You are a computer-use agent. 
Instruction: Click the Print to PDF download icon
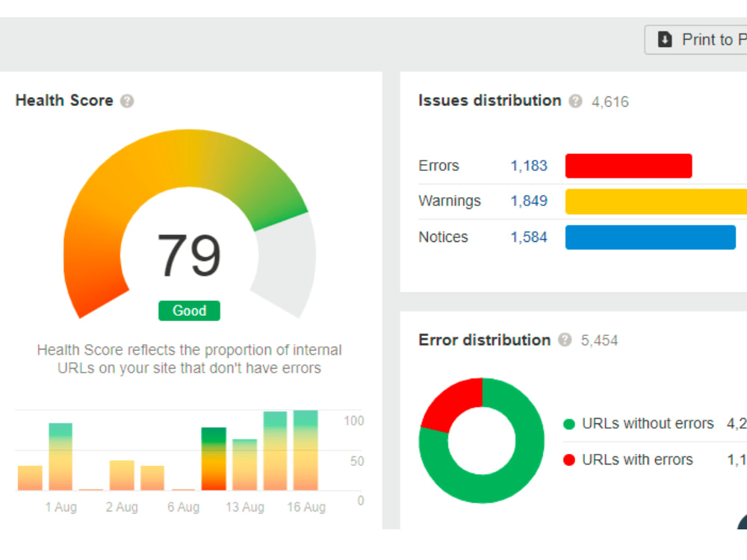[665, 40]
